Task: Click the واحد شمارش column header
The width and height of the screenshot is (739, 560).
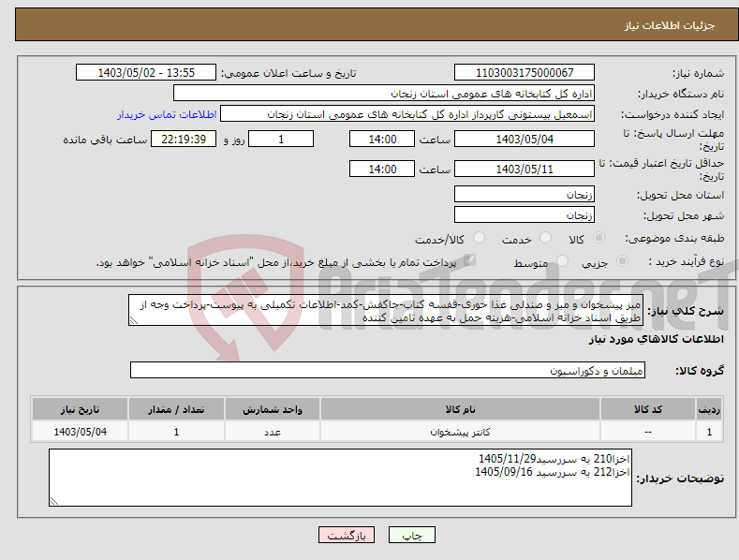Action: [273, 409]
